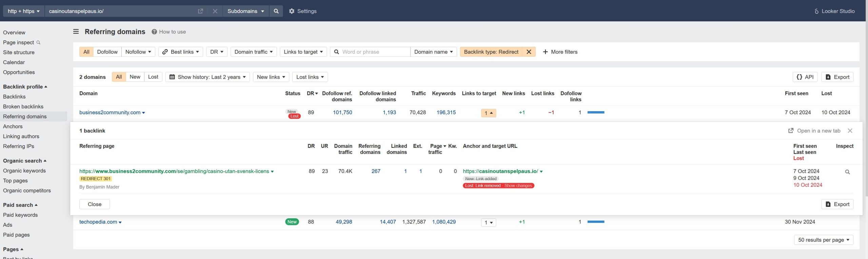This screenshot has width=868, height=259.
Task: Expand techopedia links to target 1
Action: tap(488, 222)
